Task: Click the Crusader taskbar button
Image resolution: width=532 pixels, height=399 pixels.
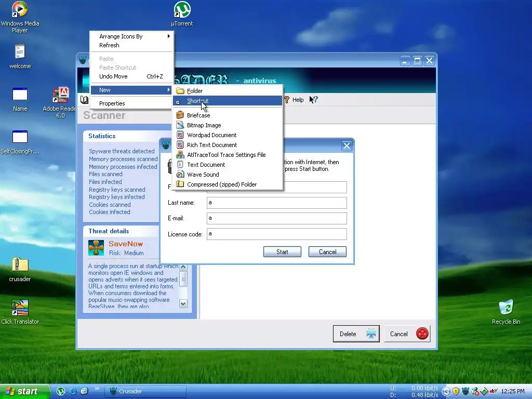Action: click(145, 391)
